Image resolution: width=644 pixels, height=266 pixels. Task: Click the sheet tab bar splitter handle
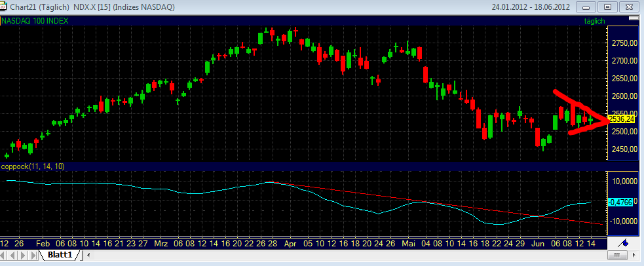point(83,256)
